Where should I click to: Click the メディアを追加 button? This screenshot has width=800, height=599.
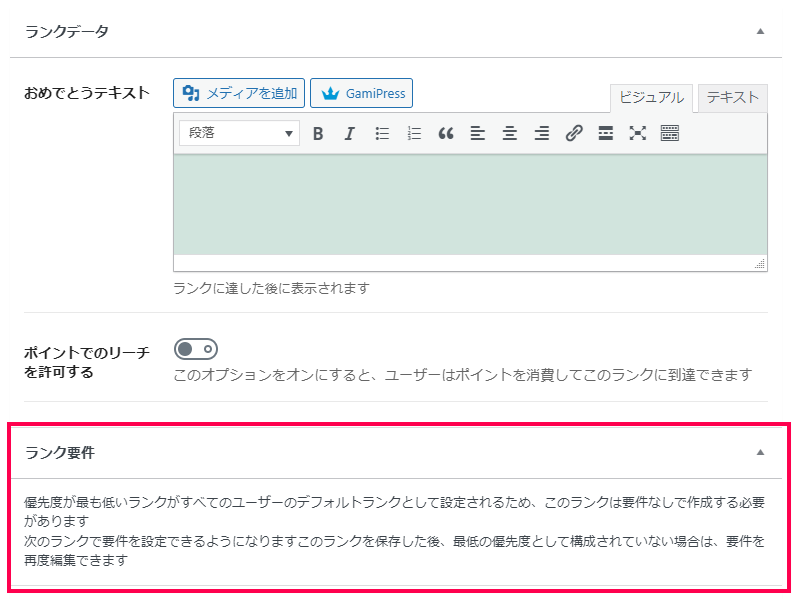[x=239, y=93]
